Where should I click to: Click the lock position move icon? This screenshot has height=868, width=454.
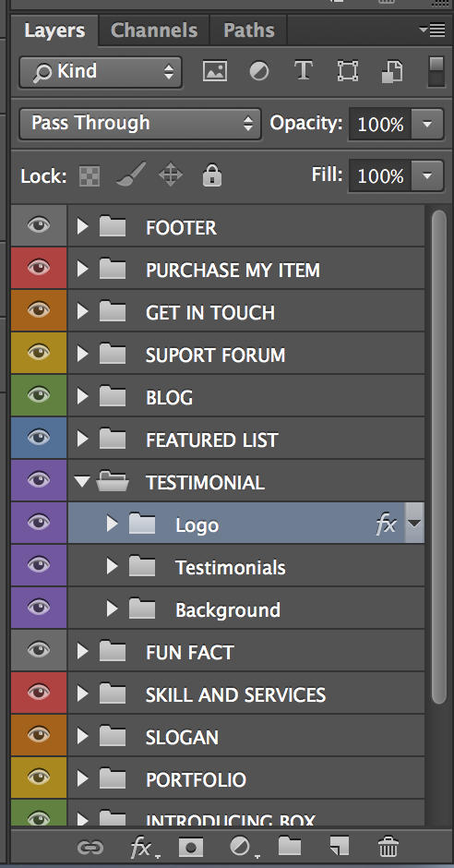click(x=171, y=175)
